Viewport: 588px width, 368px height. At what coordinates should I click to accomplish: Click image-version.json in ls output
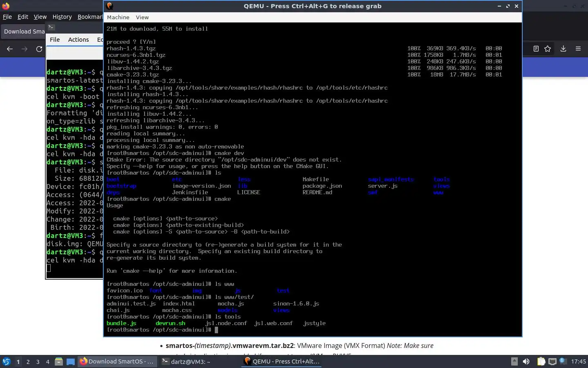tap(201, 186)
